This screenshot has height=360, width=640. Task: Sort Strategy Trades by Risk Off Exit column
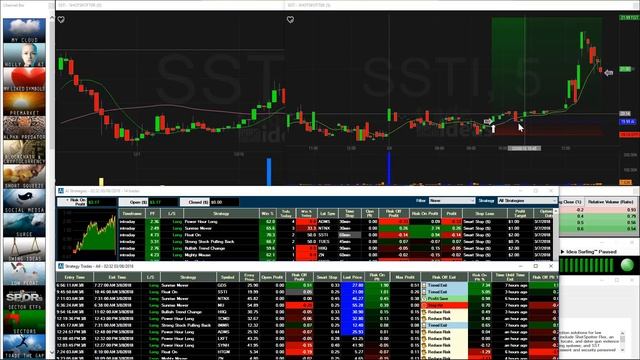pyautogui.click(x=444, y=277)
